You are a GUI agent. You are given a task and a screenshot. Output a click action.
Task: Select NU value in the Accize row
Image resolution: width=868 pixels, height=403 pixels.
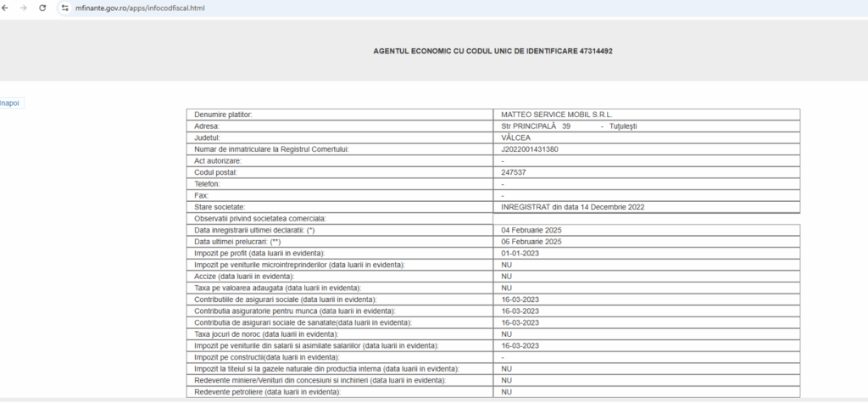pos(507,277)
